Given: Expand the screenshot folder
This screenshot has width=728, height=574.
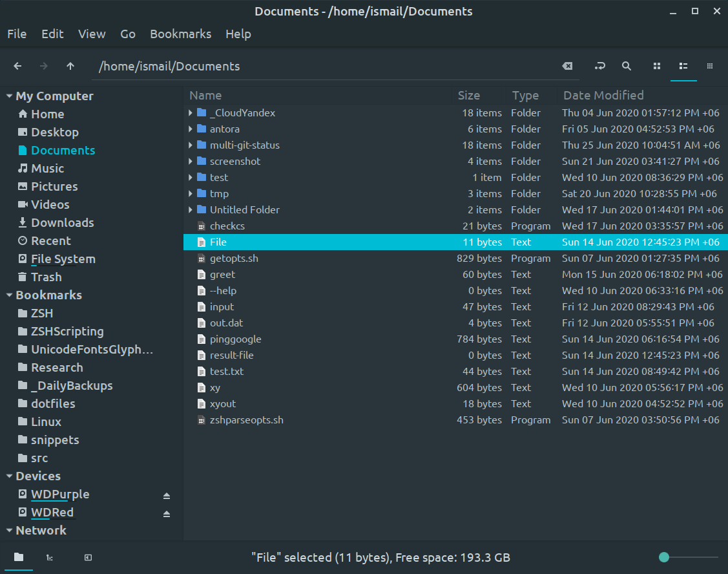Looking at the screenshot, I should pos(189,161).
